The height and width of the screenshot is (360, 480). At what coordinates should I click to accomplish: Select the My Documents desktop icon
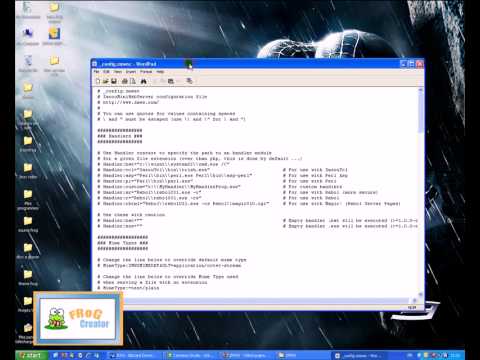[28, 10]
